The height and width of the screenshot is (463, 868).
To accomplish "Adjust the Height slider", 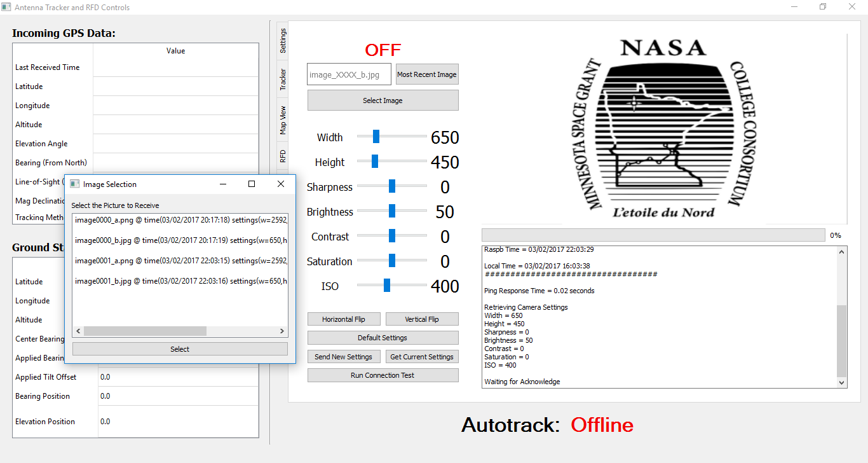I will pyautogui.click(x=392, y=161).
